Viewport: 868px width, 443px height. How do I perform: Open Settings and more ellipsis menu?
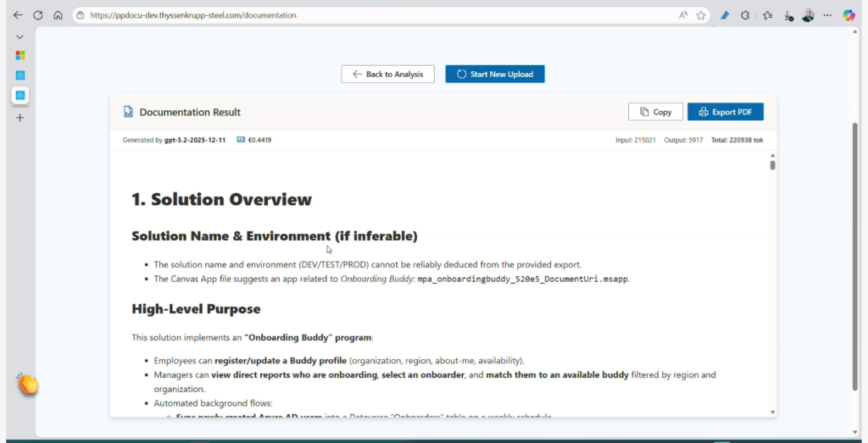[827, 15]
